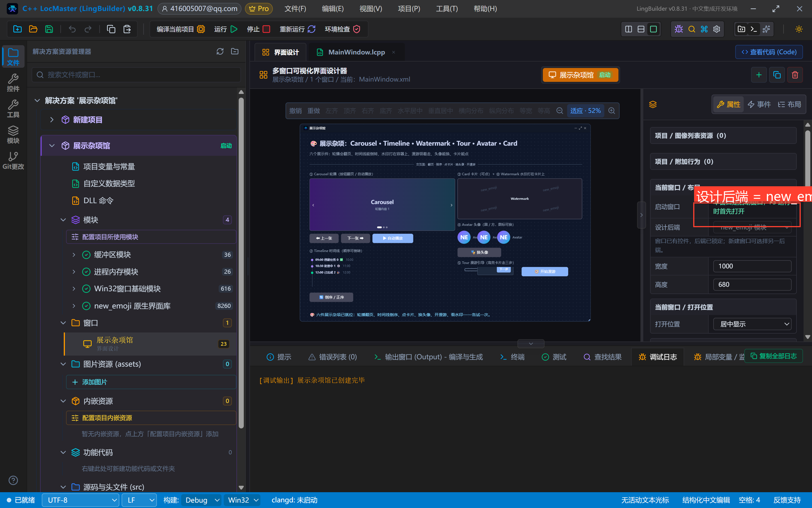Click the red delete window trash icon
Viewport: 812px width, 508px height.
point(795,75)
